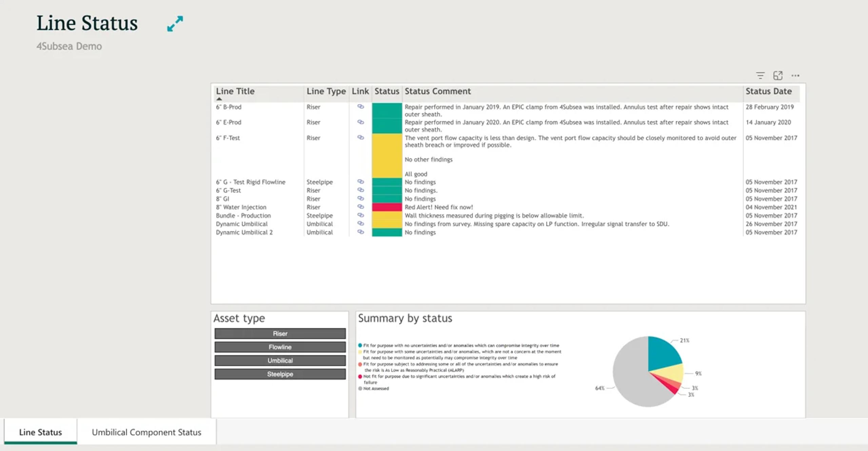Sort the table by Line Title header
Image resolution: width=868 pixels, height=451 pixels.
235,91
